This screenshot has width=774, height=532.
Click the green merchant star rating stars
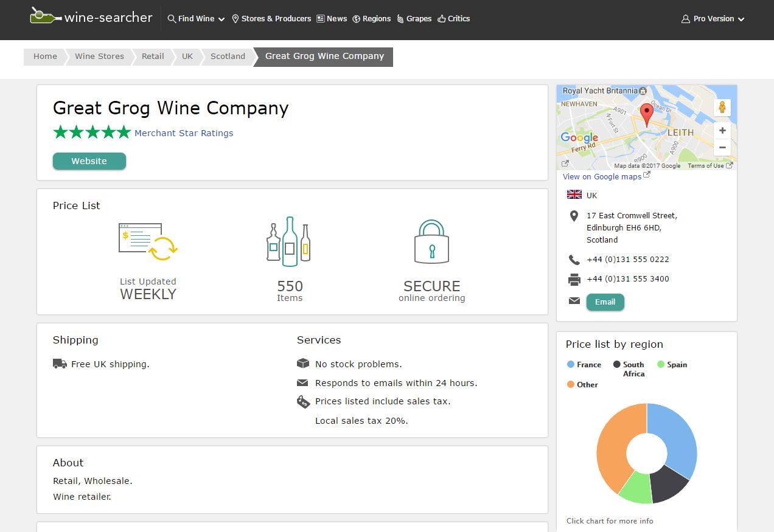pos(92,133)
